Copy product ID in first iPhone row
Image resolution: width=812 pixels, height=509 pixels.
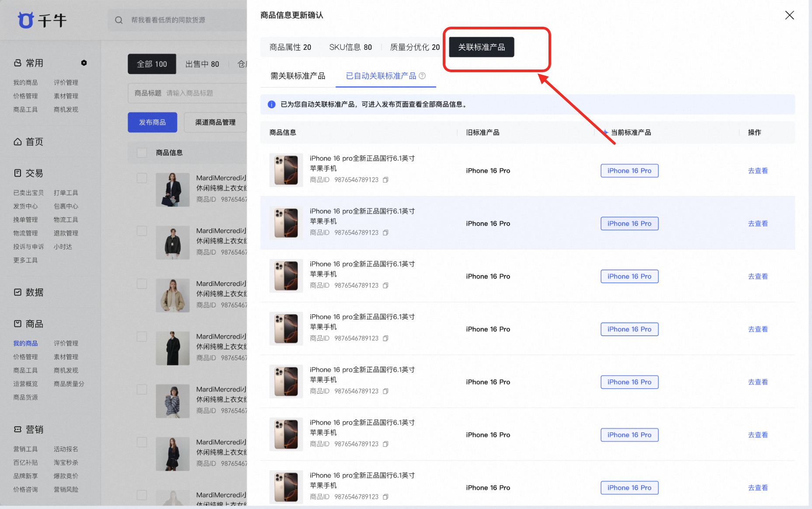coord(385,180)
